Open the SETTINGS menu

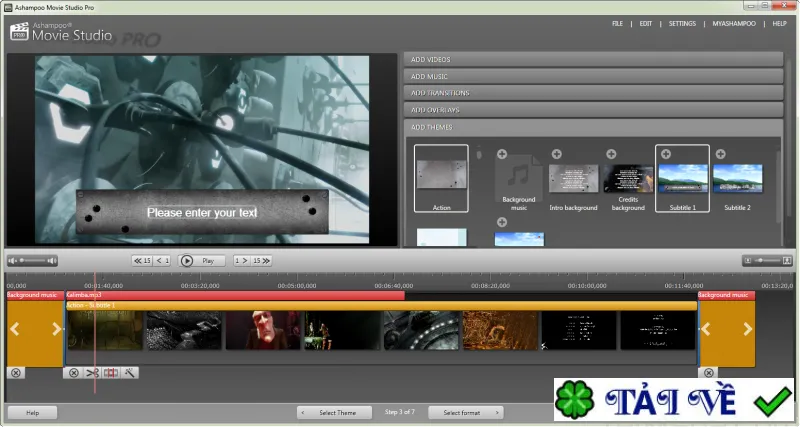pyautogui.click(x=682, y=23)
